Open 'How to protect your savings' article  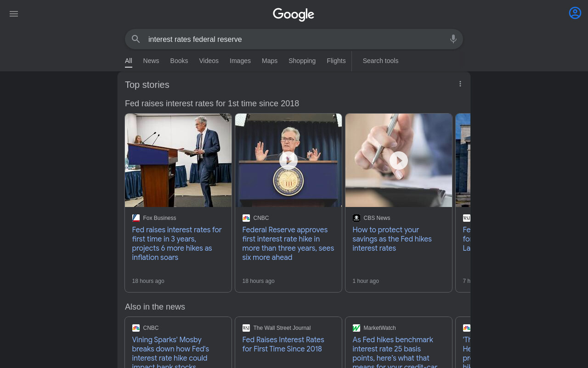pyautogui.click(x=392, y=239)
